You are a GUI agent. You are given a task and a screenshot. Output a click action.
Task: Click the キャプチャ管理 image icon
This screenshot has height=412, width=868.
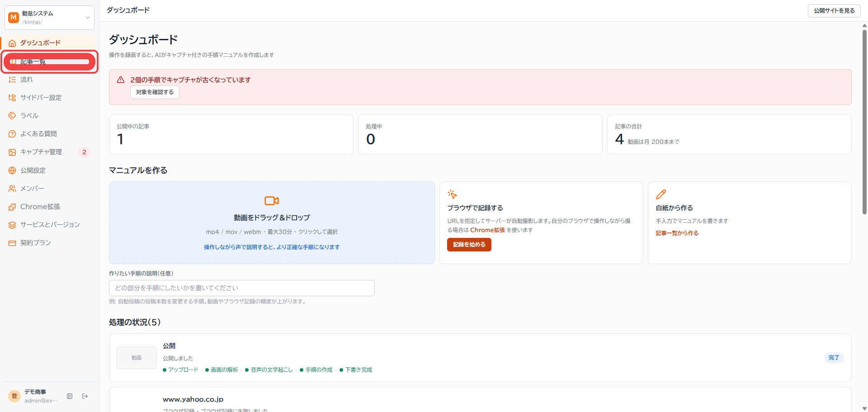coord(12,152)
